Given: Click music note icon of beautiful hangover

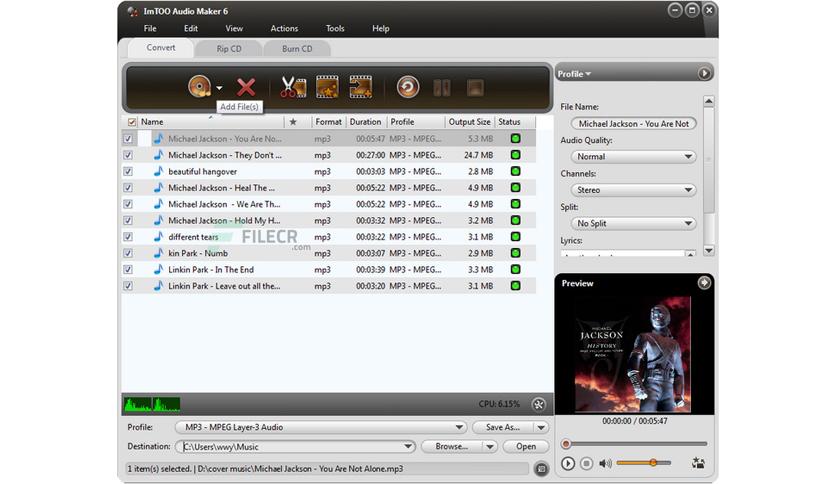Looking at the screenshot, I should [158, 171].
